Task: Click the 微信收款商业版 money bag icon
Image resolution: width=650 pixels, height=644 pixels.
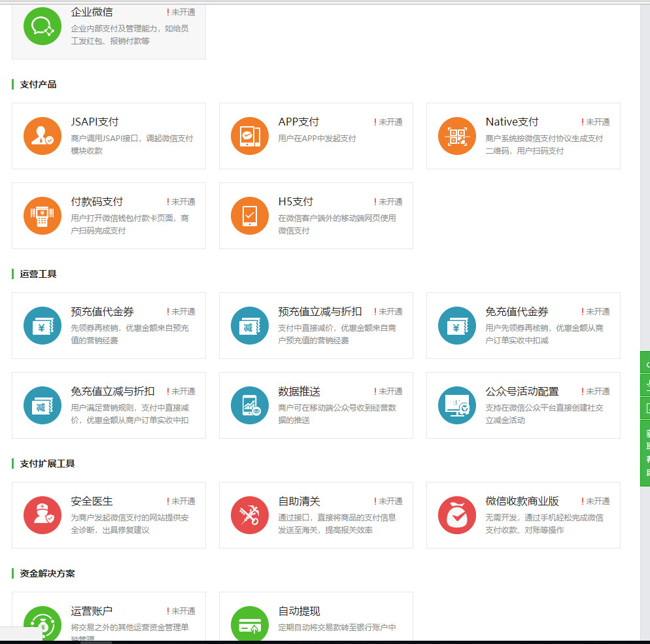Action: pyautogui.click(x=457, y=515)
